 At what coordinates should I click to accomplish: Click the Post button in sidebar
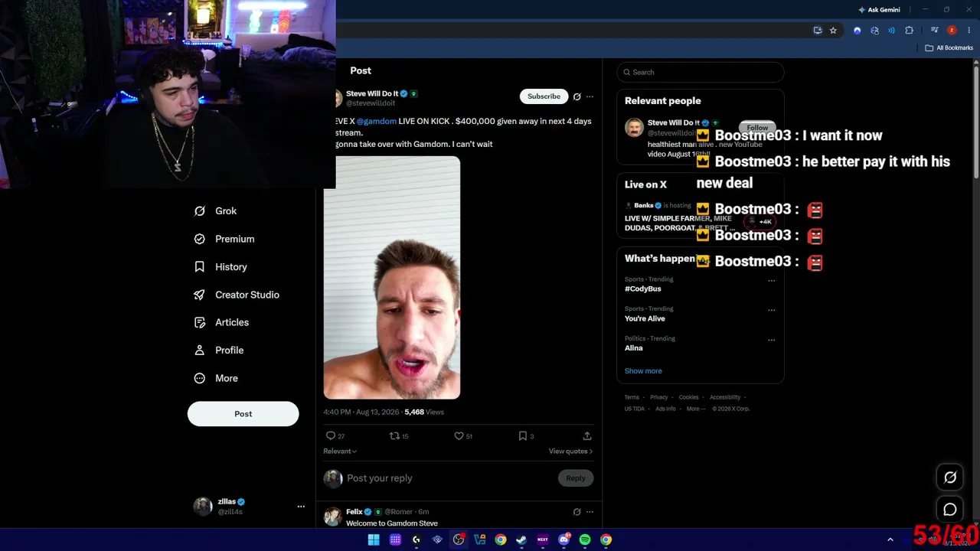click(243, 414)
